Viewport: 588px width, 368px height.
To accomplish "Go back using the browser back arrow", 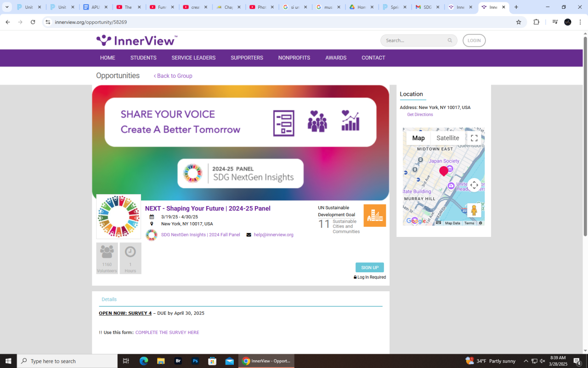I will tap(7, 22).
